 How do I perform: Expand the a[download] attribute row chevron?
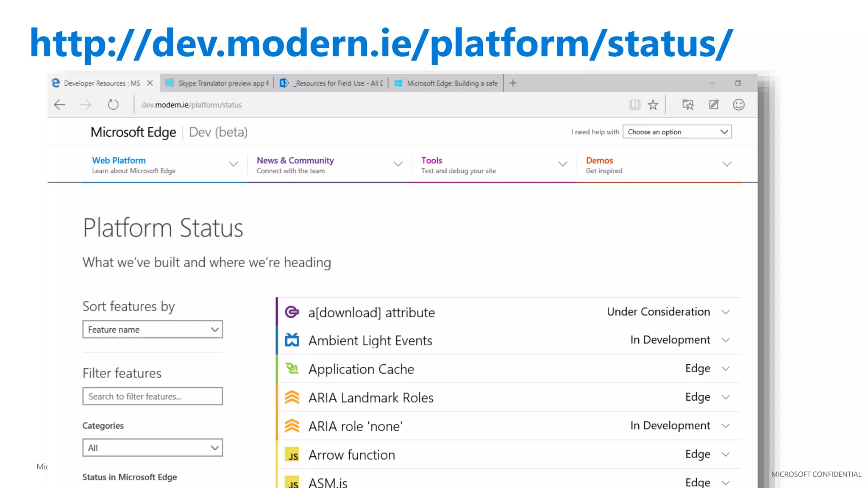726,312
